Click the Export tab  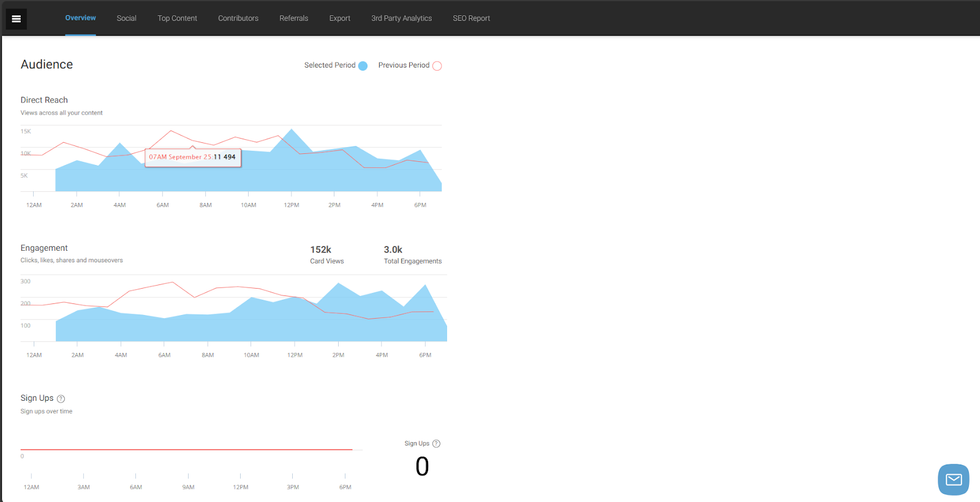(x=339, y=18)
